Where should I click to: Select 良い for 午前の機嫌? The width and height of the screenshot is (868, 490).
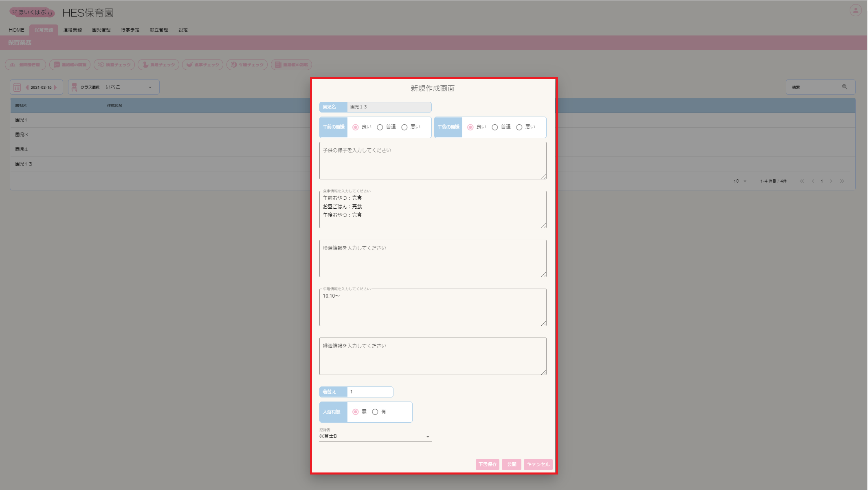pos(356,127)
